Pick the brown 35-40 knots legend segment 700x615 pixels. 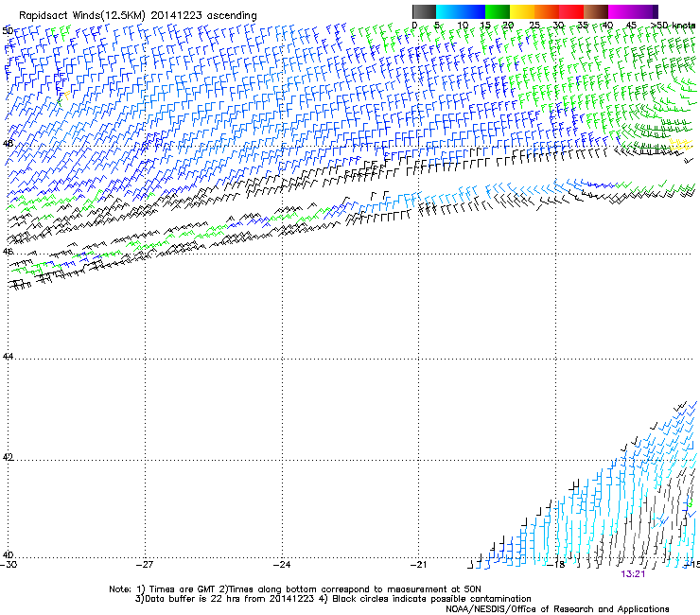coord(596,11)
